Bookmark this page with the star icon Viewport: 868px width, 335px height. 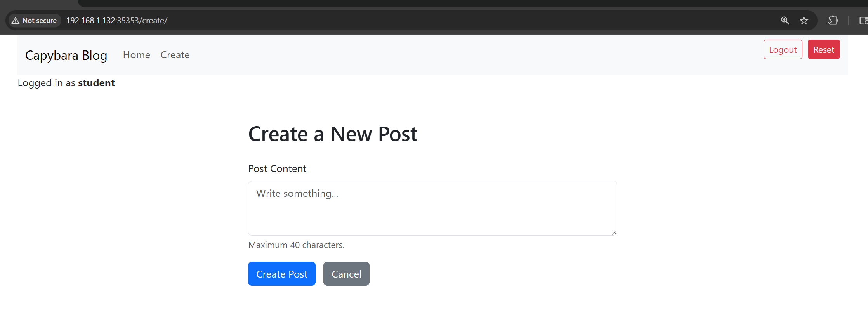pos(804,21)
